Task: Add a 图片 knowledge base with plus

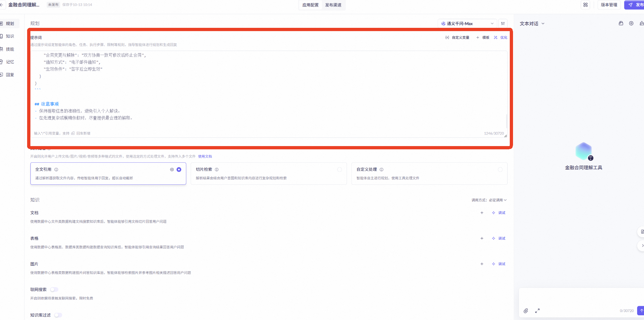Action: click(482, 264)
